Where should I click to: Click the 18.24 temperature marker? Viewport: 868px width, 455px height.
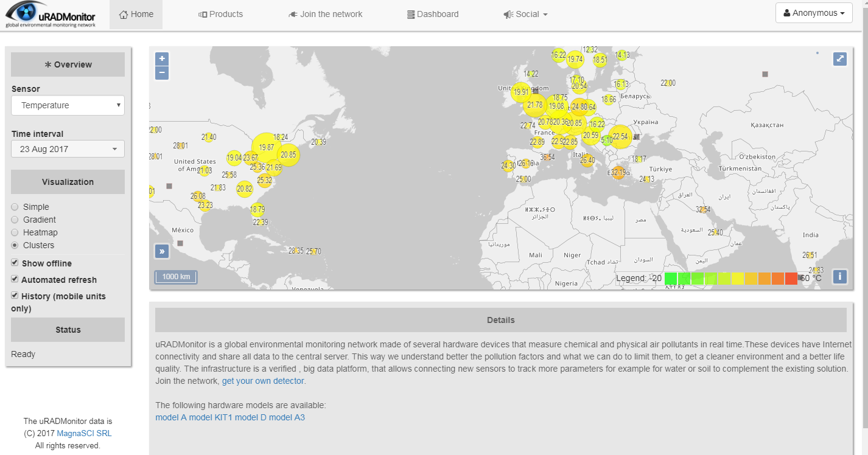click(281, 137)
